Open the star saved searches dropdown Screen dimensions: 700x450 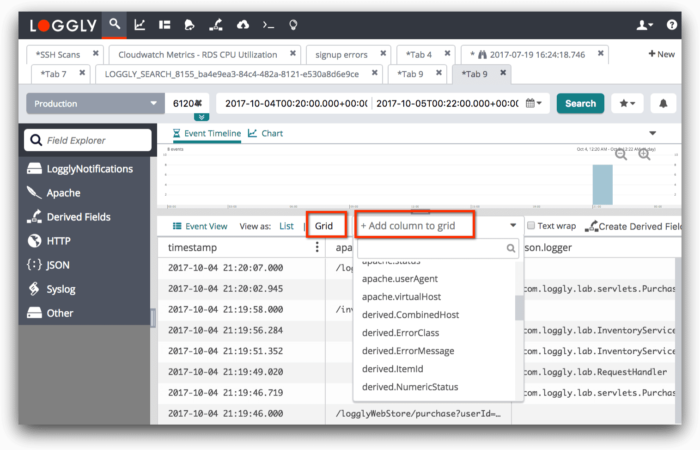(x=628, y=103)
